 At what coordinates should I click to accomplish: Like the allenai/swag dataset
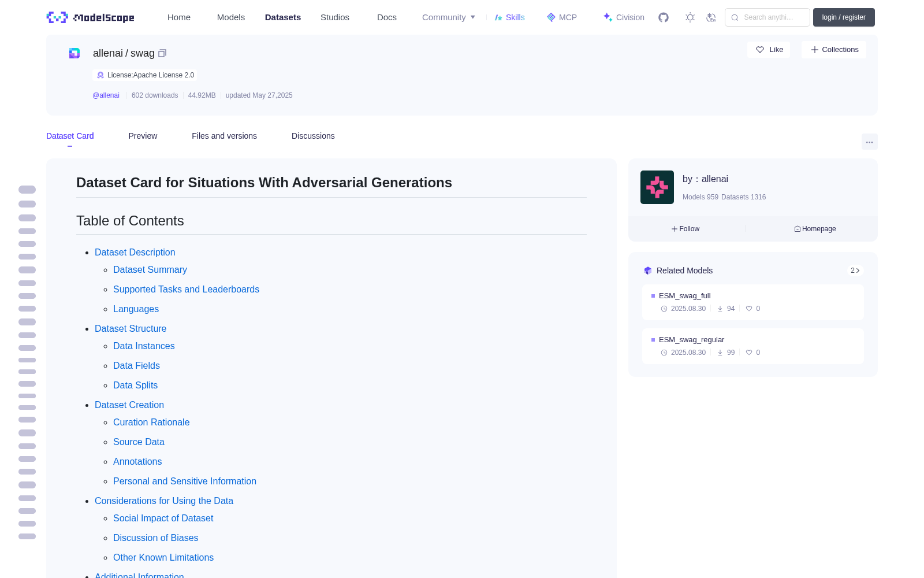(x=769, y=50)
